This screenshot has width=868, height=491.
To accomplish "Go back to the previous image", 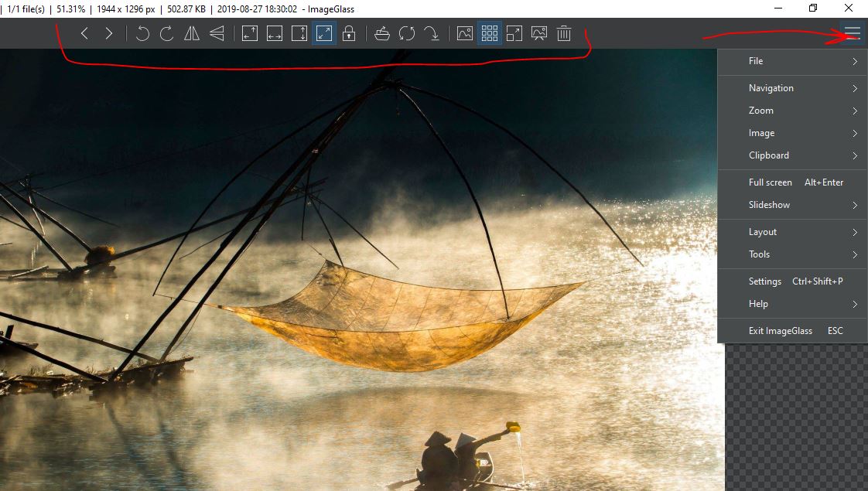I will [84, 32].
